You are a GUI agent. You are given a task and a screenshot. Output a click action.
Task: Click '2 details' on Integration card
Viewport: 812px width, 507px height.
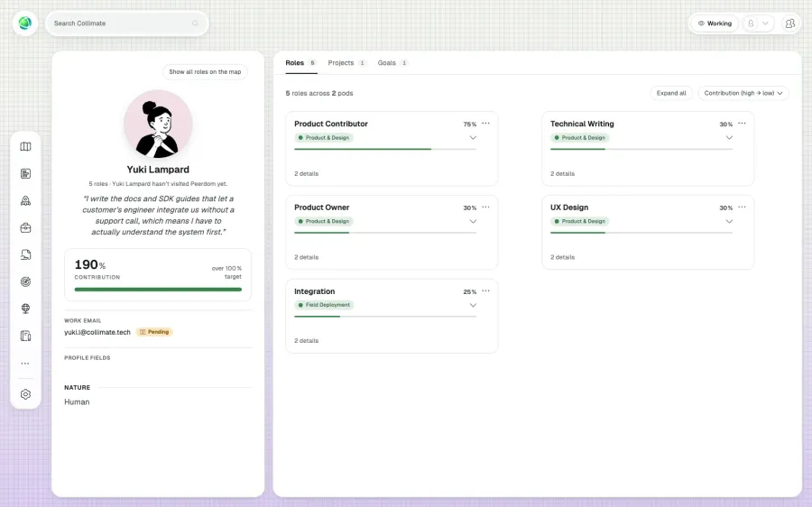coord(307,341)
